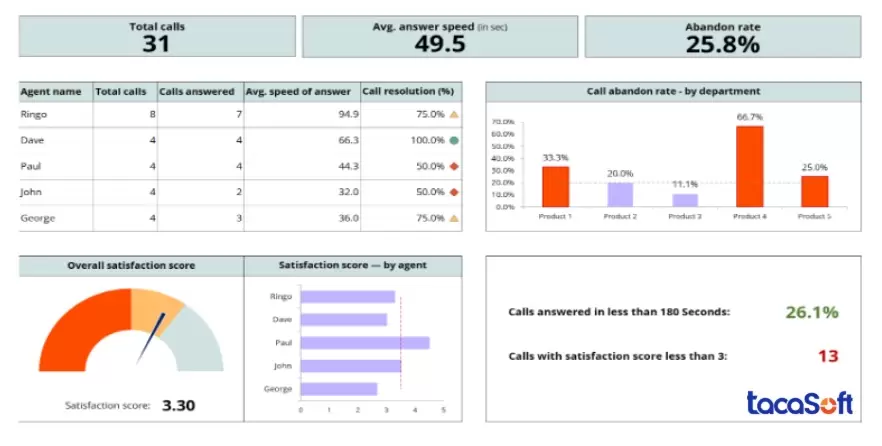Click the tacaSoft logo

799,403
